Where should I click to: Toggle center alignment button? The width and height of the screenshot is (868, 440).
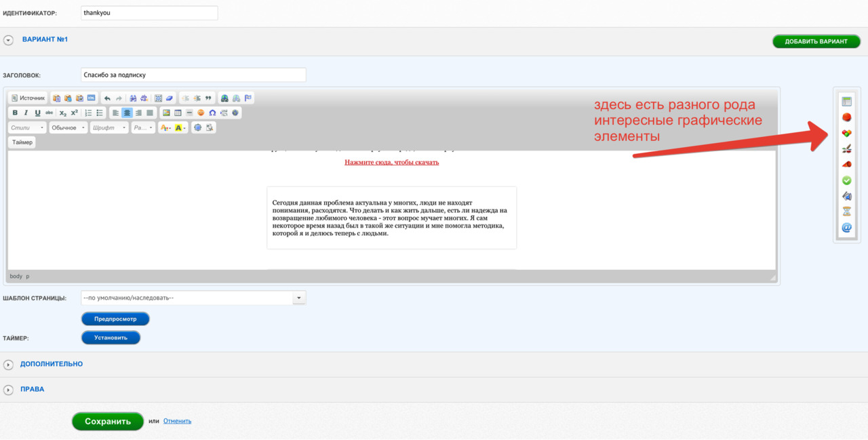pos(127,113)
